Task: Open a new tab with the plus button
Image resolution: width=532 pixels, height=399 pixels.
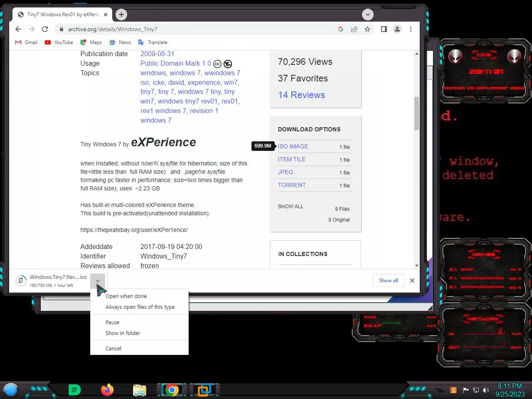Action: [121, 15]
